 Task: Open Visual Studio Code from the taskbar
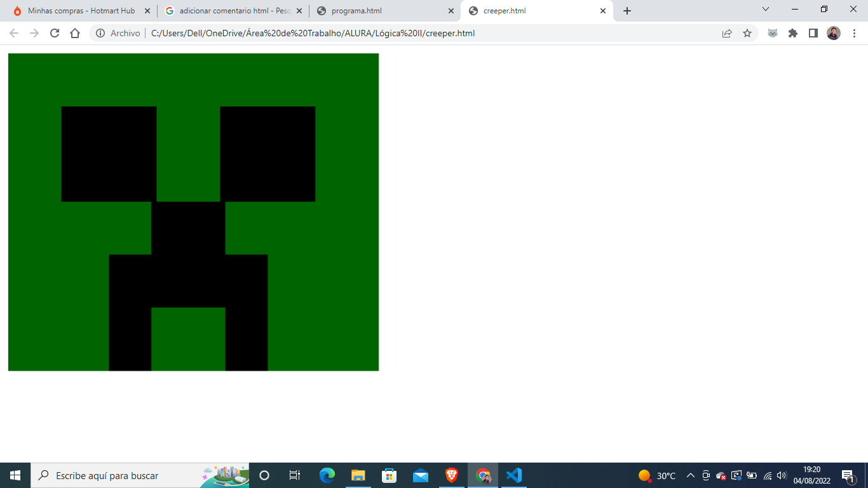click(x=514, y=475)
